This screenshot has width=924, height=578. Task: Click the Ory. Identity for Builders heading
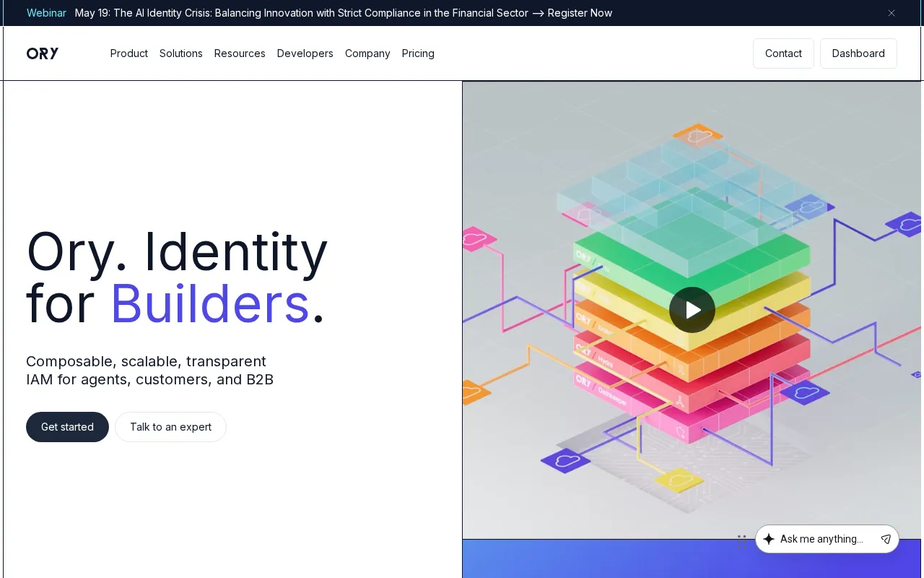pyautogui.click(x=177, y=277)
